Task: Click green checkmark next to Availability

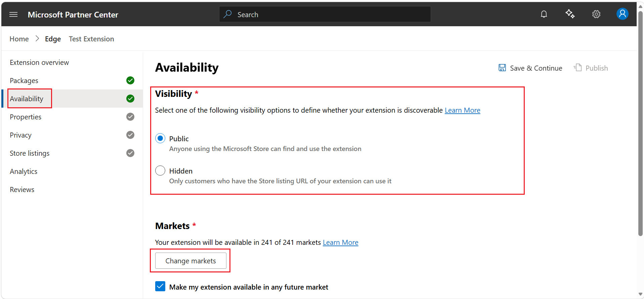Action: [130, 99]
